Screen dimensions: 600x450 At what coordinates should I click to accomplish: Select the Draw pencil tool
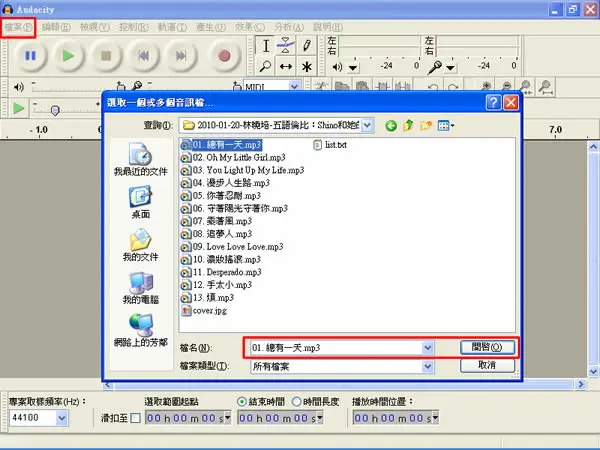307,46
